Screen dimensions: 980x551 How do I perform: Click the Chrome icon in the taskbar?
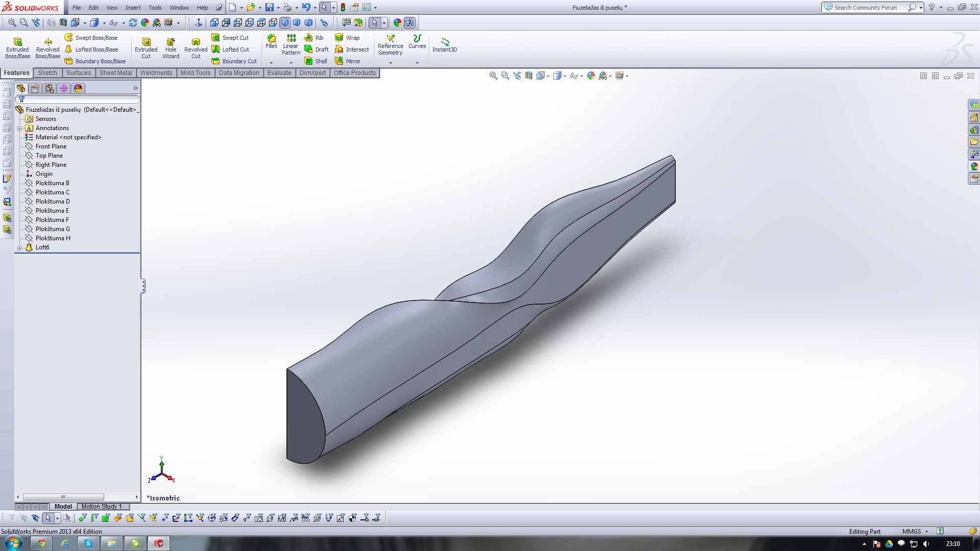click(41, 543)
